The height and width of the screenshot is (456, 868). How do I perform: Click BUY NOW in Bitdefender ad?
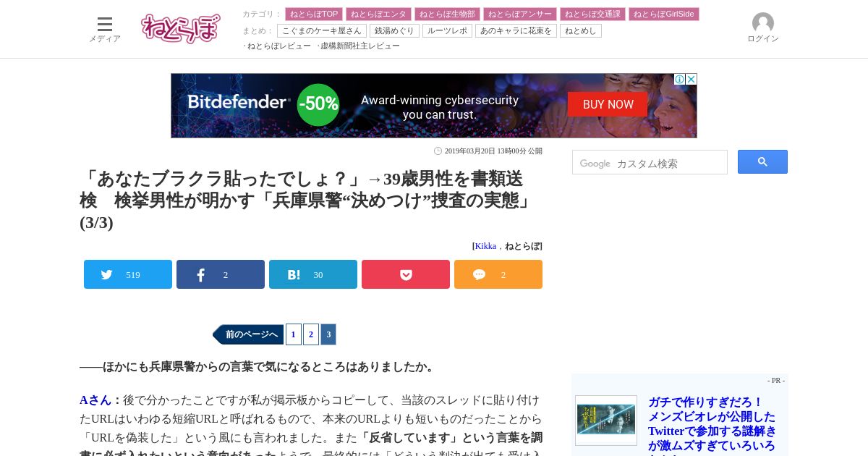[x=608, y=104]
